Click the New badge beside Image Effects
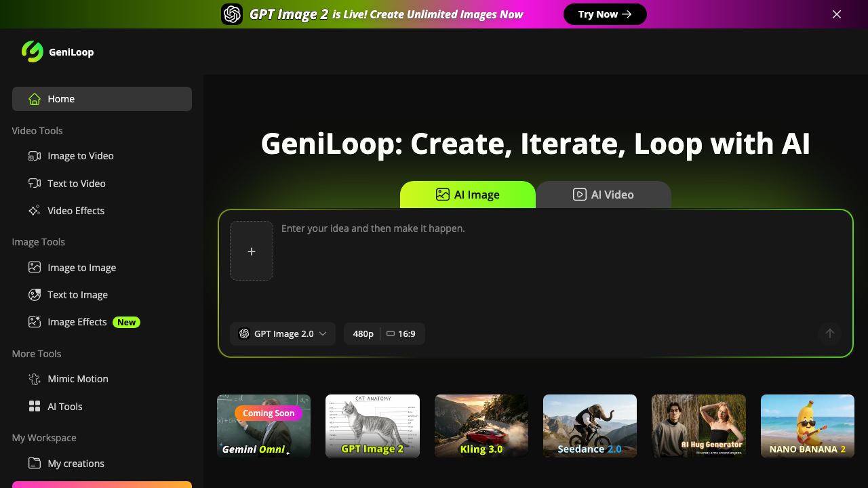Viewport: 868px width, 488px height. point(127,322)
